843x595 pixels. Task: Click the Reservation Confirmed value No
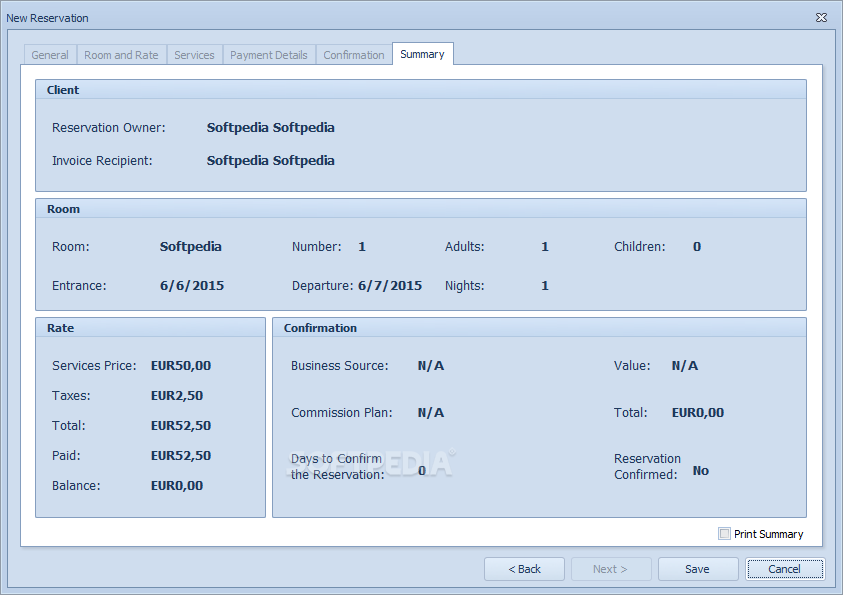[701, 471]
